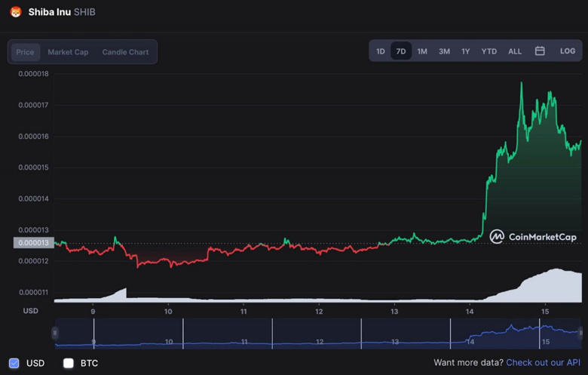Switch to the Market Cap tab
Image resolution: width=588 pixels, height=375 pixels.
[68, 52]
